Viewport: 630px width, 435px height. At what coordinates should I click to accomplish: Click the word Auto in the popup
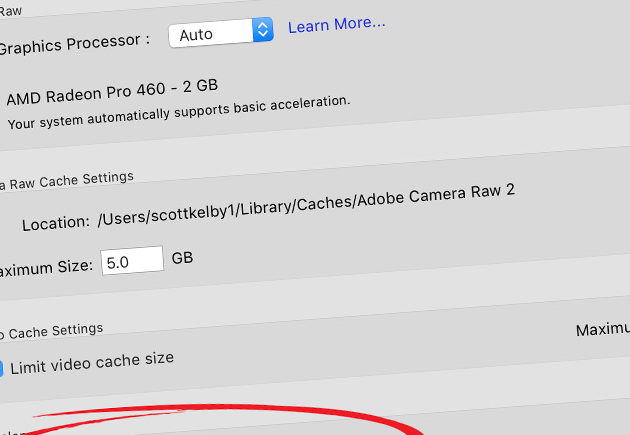(196, 35)
